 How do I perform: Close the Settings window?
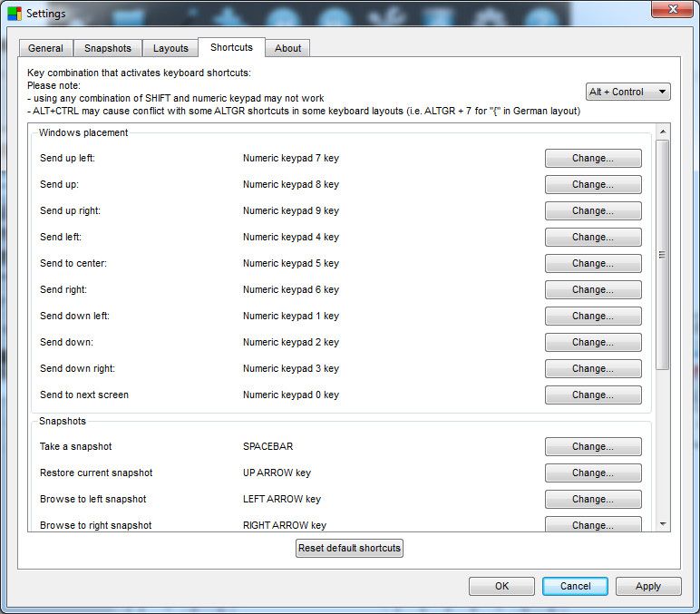673,9
